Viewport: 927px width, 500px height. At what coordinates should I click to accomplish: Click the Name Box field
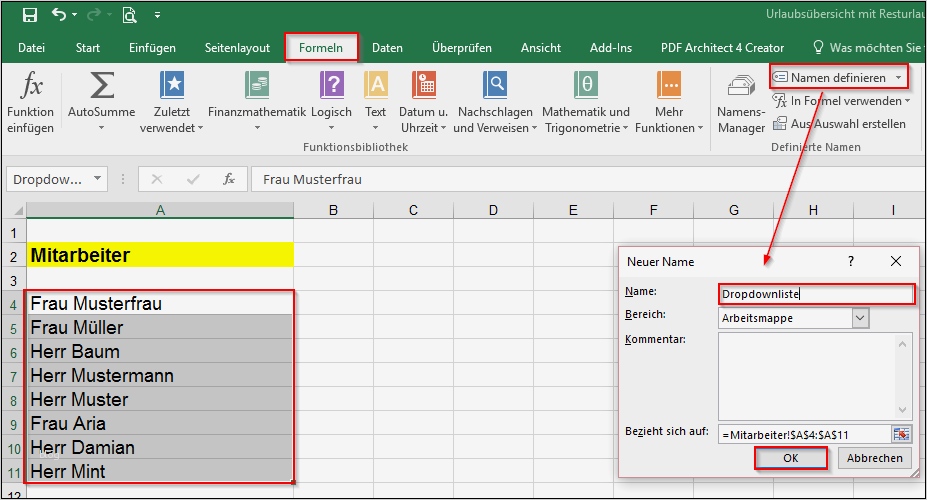click(48, 180)
